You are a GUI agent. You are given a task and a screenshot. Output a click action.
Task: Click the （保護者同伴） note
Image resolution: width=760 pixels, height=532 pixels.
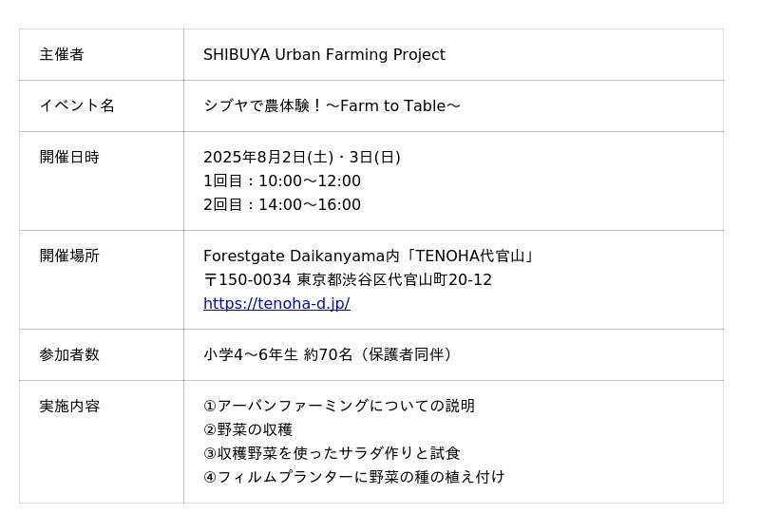[x=405, y=355]
